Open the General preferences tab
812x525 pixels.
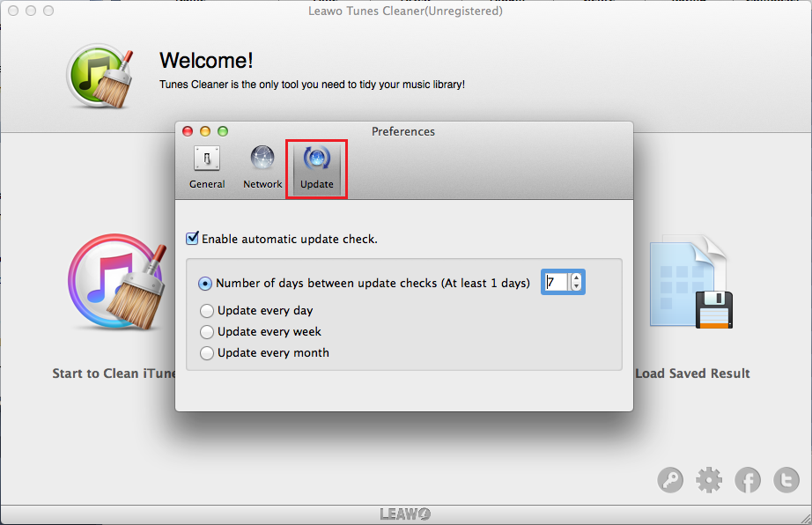coord(207,167)
